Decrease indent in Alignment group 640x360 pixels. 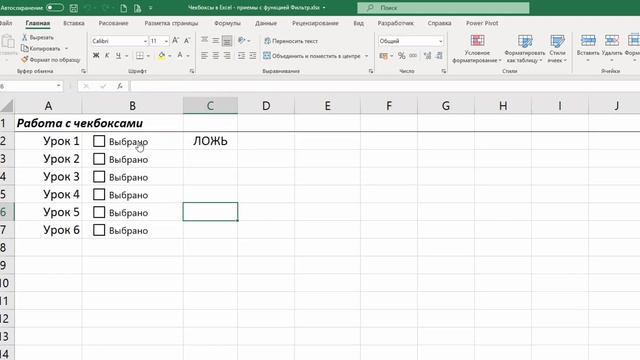coord(241,56)
